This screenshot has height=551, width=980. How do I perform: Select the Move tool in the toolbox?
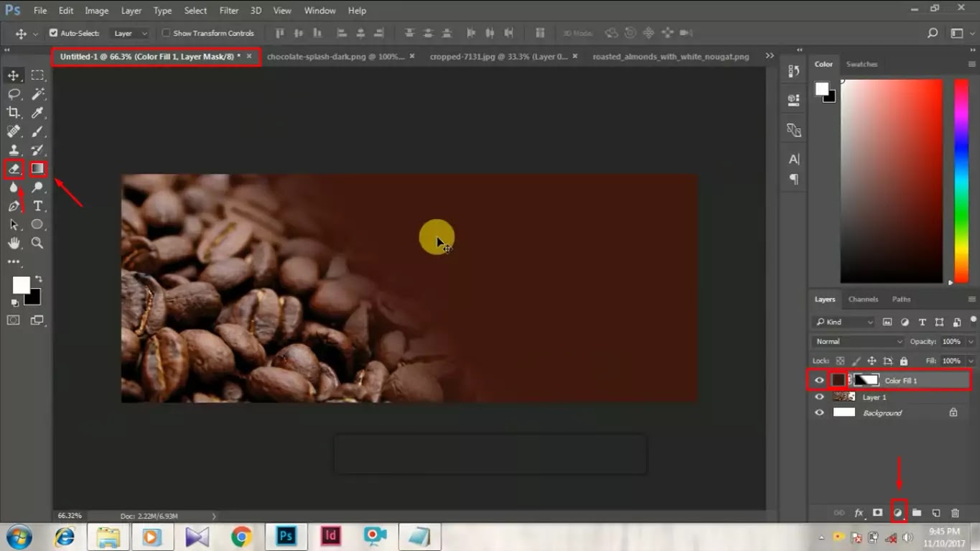14,75
